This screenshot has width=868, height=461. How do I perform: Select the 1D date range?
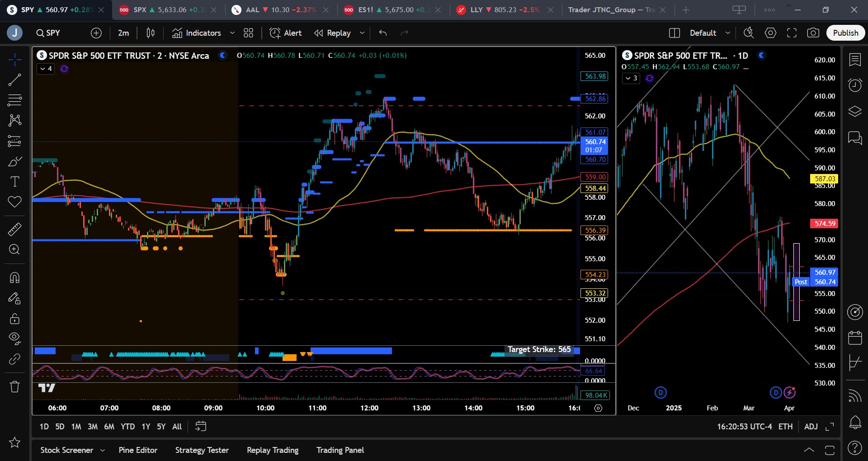(44, 427)
